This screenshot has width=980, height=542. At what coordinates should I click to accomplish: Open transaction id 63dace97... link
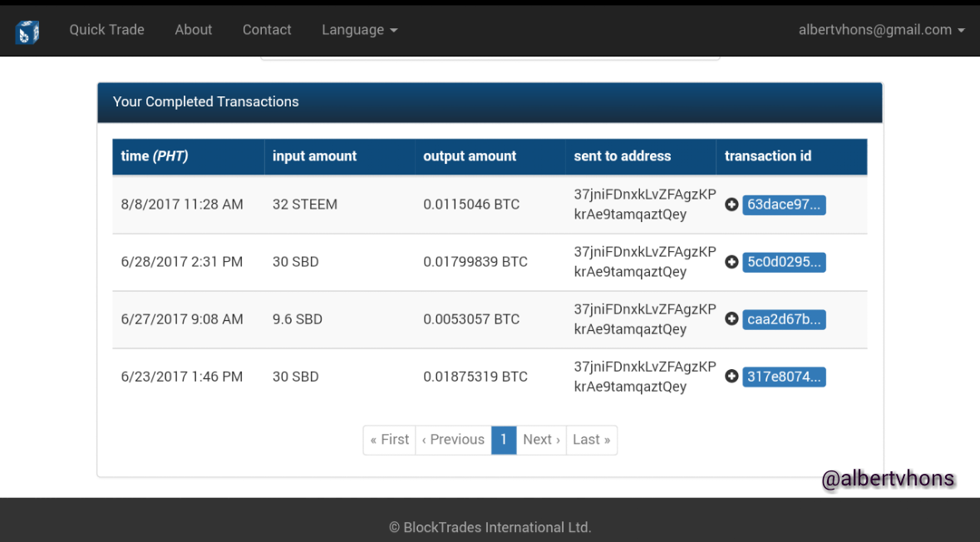click(x=784, y=204)
